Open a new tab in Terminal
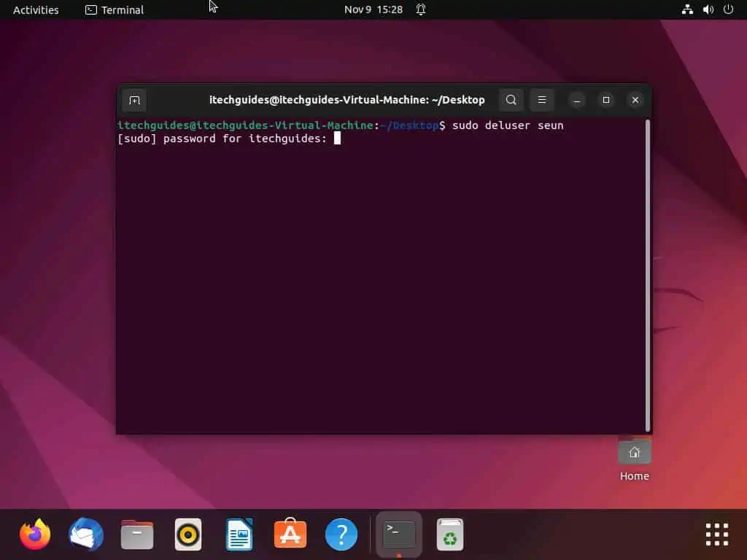Viewport: 747px width, 560px height. (134, 100)
